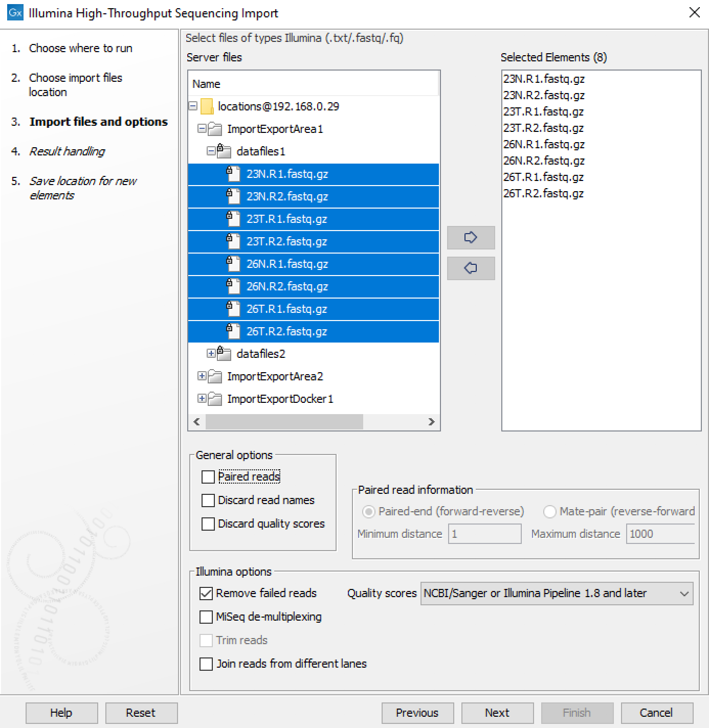Select the Result handling wizard step
Screen dimensions: 709x728
(67, 151)
